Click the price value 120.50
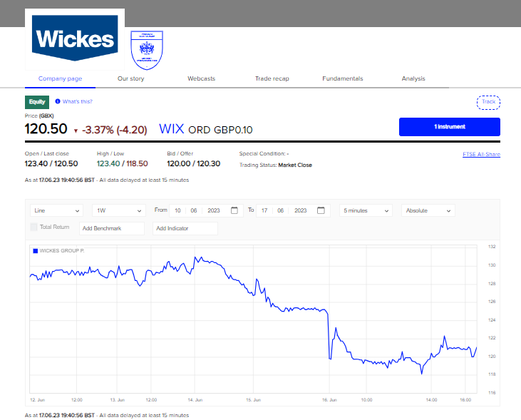The width and height of the screenshot is (521, 420). 46,128
